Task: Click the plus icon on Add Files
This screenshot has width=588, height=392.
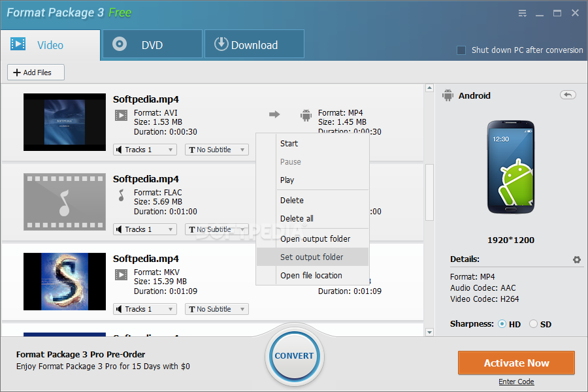Action: click(x=17, y=73)
